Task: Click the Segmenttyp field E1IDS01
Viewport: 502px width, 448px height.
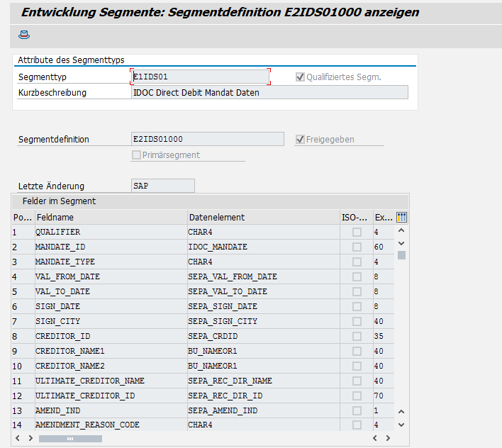Action: [200, 77]
